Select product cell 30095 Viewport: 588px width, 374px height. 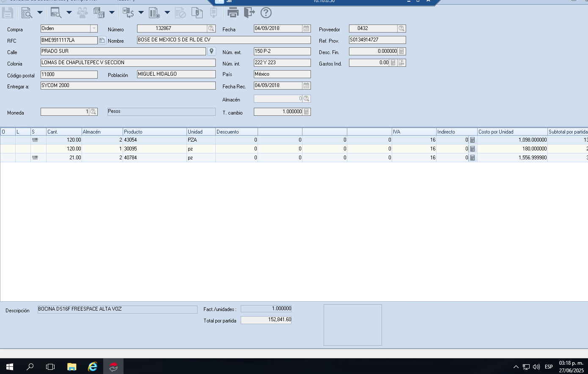click(154, 149)
